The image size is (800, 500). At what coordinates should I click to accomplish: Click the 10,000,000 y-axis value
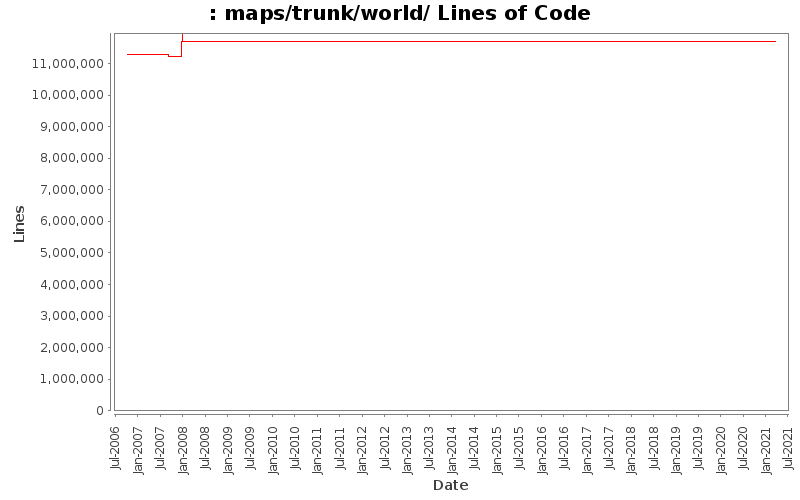pos(68,95)
